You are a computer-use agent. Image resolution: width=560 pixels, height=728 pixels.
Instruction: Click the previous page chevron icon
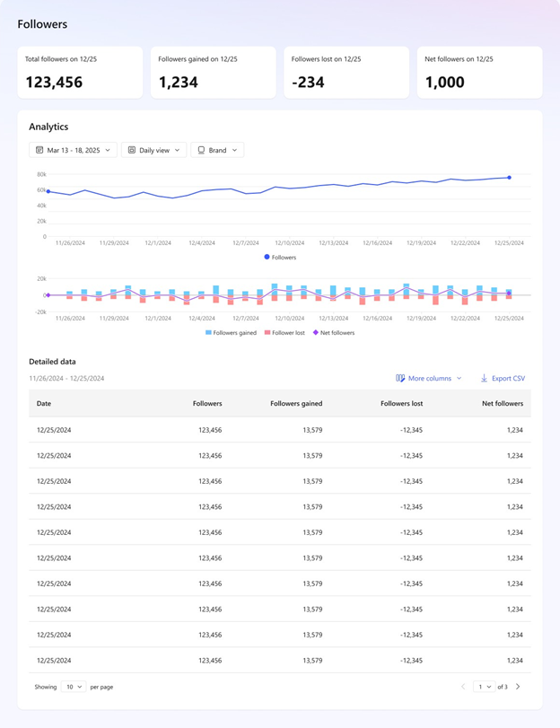tap(463, 686)
